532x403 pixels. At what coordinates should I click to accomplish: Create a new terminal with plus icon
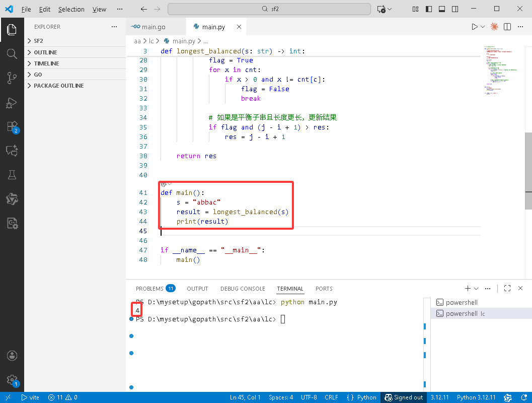click(468, 288)
